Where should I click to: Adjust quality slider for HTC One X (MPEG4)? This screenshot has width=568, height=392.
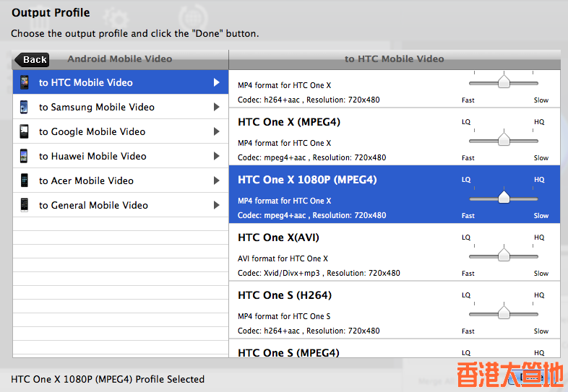pyautogui.click(x=504, y=140)
